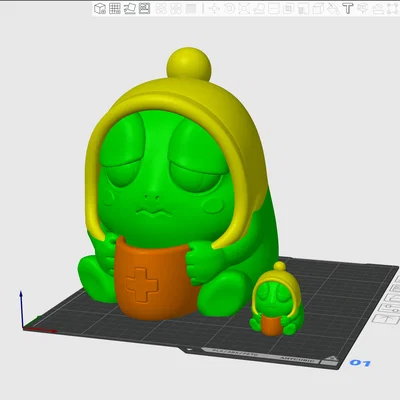Select the Scale tool
This screenshot has height=400, width=400.
tap(244, 9)
